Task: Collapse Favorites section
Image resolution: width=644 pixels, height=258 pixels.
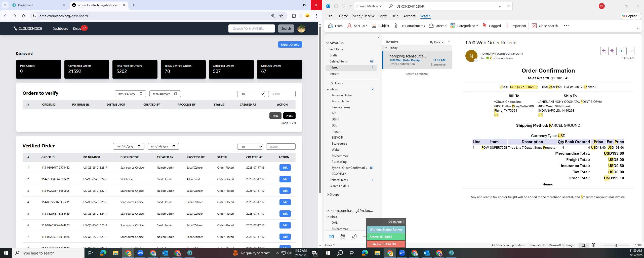Action: [x=328, y=43]
